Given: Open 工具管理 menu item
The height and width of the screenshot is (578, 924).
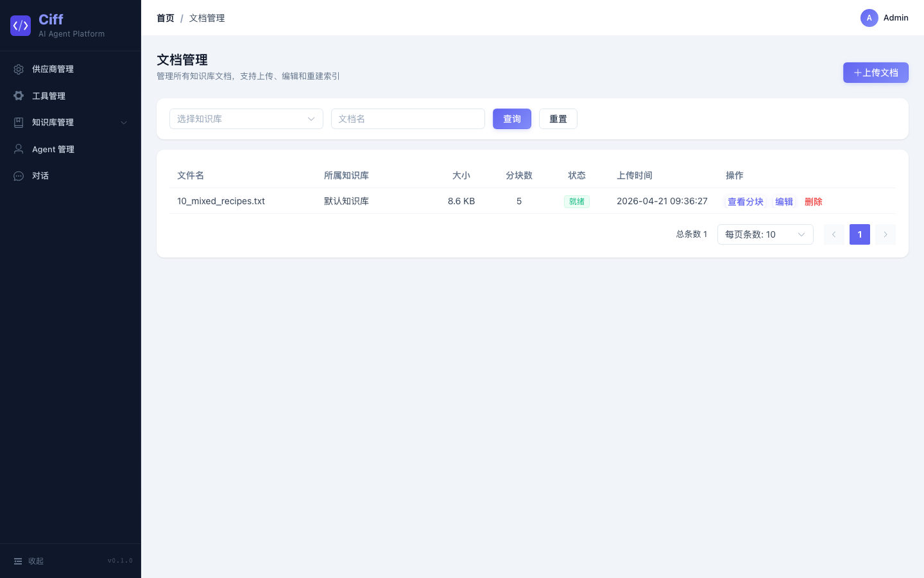Looking at the screenshot, I should point(71,96).
